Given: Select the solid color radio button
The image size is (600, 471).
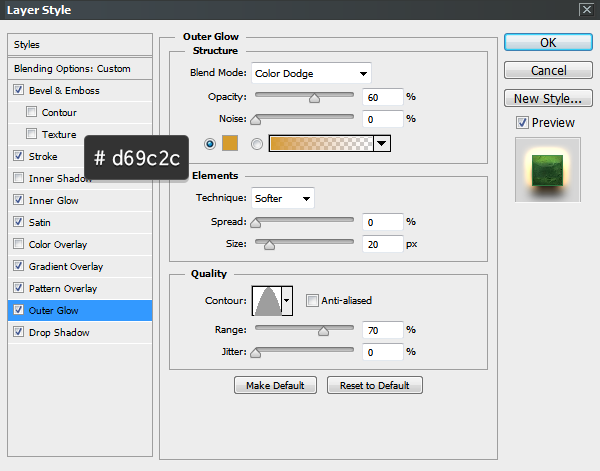Looking at the screenshot, I should click(210, 144).
